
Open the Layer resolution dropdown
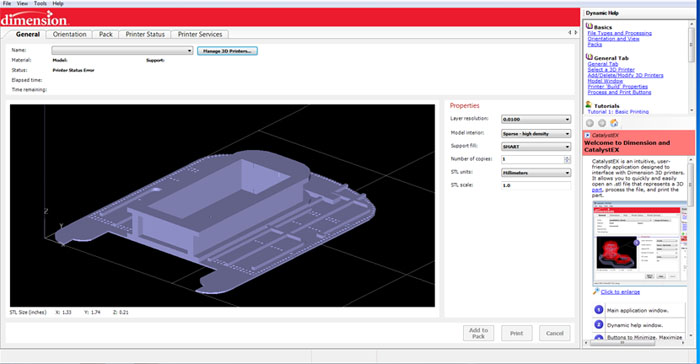click(x=536, y=119)
